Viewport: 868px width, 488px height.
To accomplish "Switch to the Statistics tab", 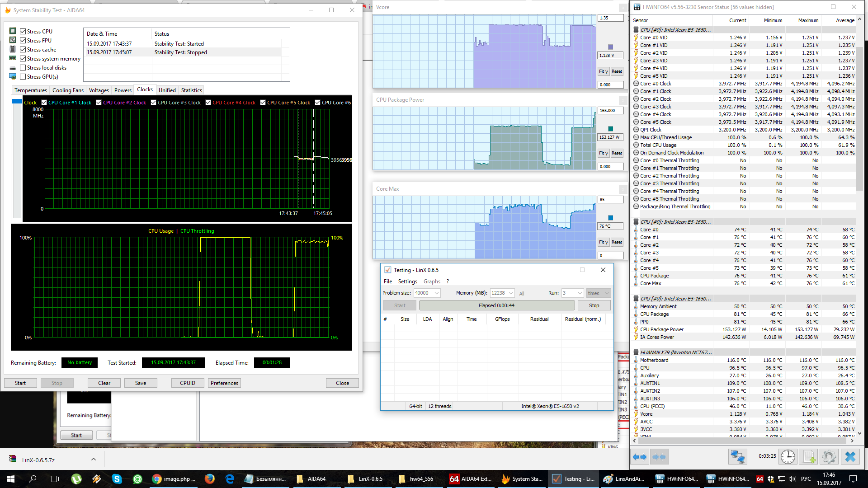I will coord(192,90).
